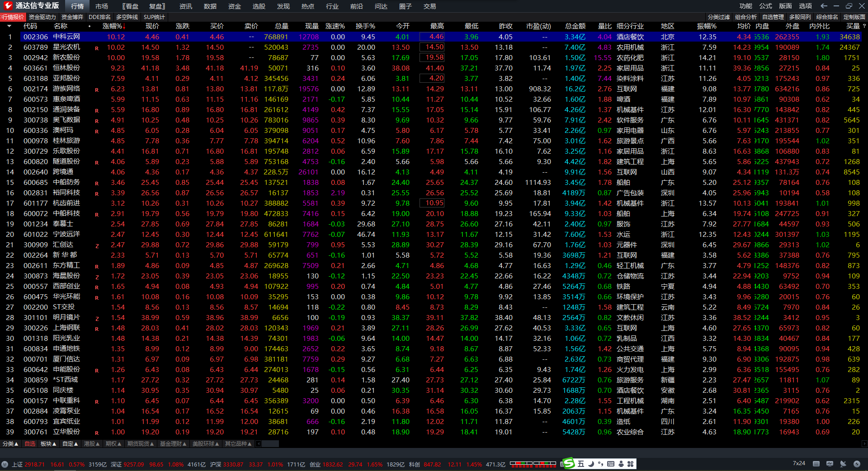Click the IME person account icon
Screen dimensions: 868x471
click(x=621, y=464)
